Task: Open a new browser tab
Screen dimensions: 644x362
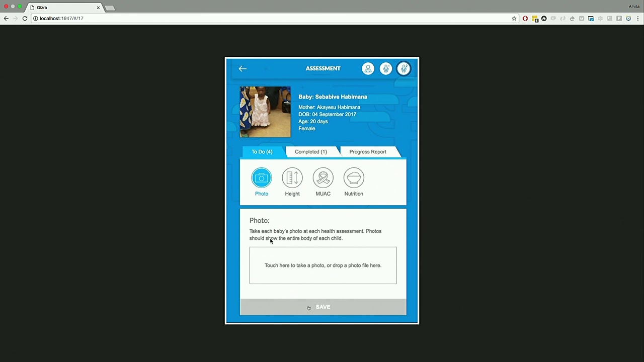Action: tap(110, 8)
